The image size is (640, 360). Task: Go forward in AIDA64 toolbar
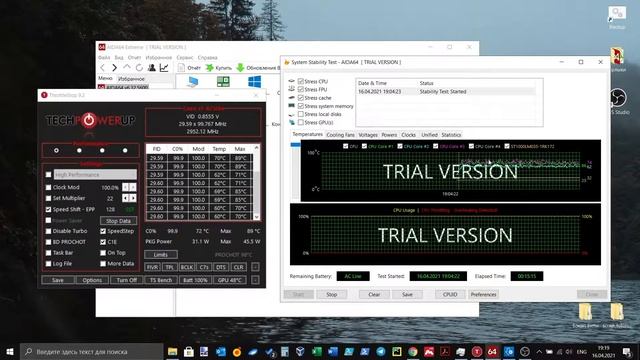point(115,68)
